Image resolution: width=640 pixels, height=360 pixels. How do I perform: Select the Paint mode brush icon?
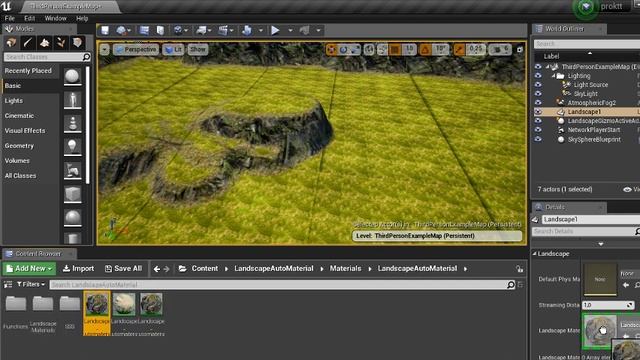click(x=28, y=42)
